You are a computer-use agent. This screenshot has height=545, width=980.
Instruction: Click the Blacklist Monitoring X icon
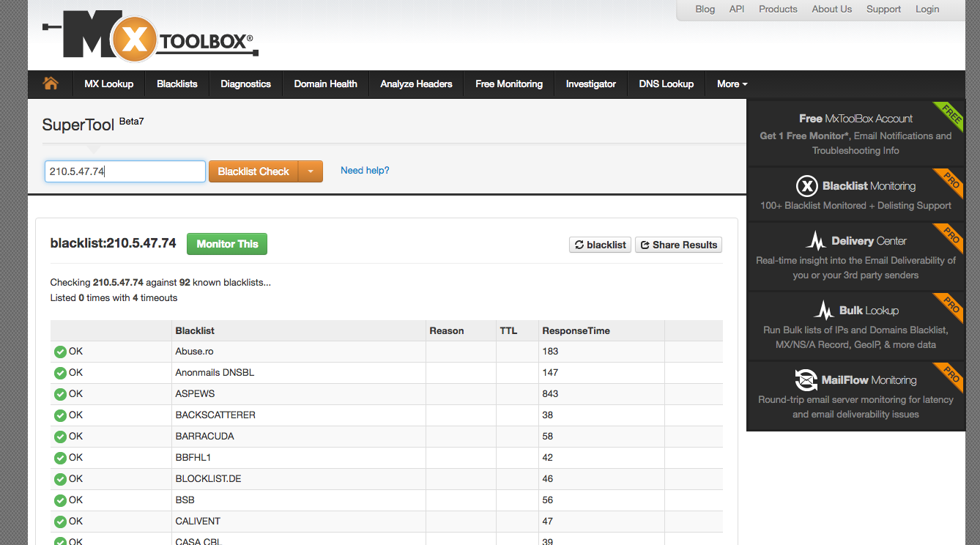[x=806, y=186]
